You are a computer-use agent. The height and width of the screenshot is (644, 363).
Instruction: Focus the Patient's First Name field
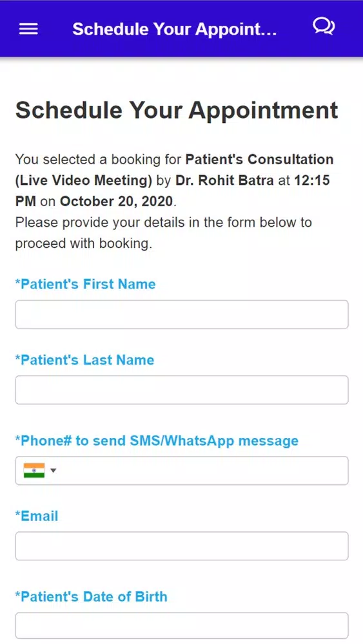[x=182, y=314]
